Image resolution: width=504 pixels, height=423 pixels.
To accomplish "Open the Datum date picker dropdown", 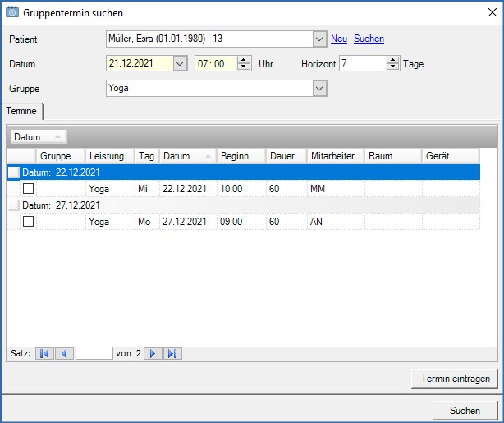I will [x=181, y=64].
